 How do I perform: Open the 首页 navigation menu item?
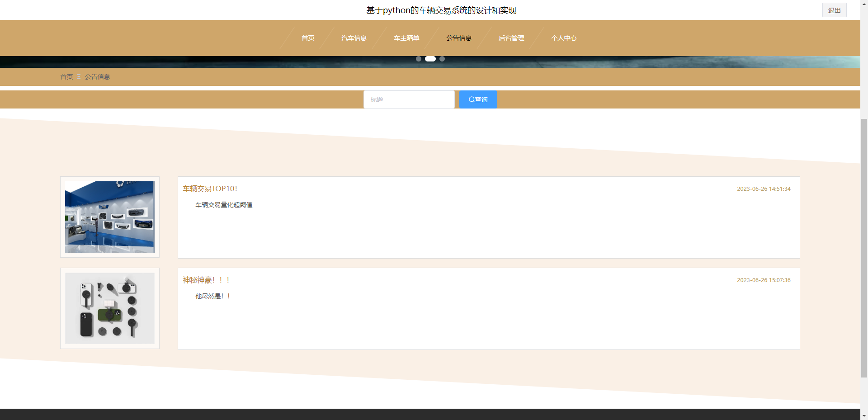pyautogui.click(x=308, y=38)
